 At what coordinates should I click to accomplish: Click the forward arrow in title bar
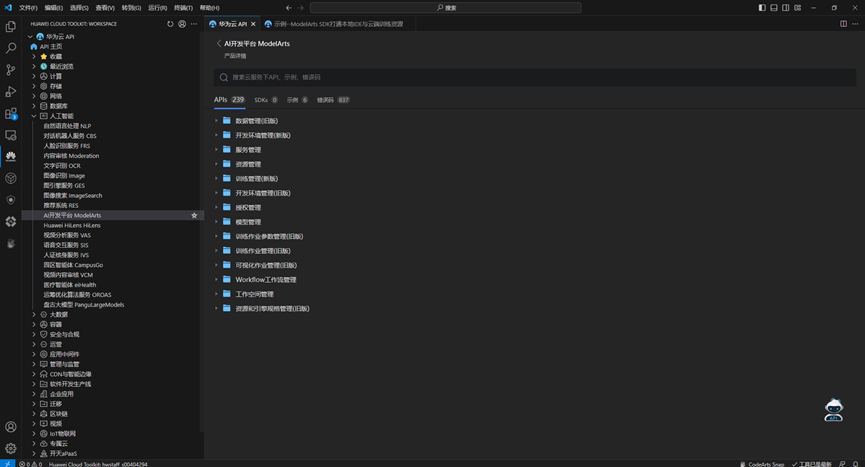[x=301, y=8]
